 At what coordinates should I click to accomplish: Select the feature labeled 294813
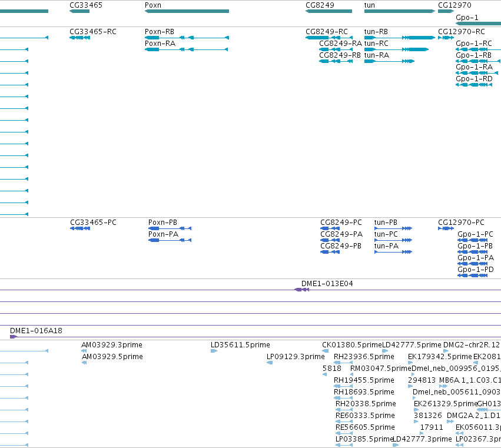[x=422, y=380]
